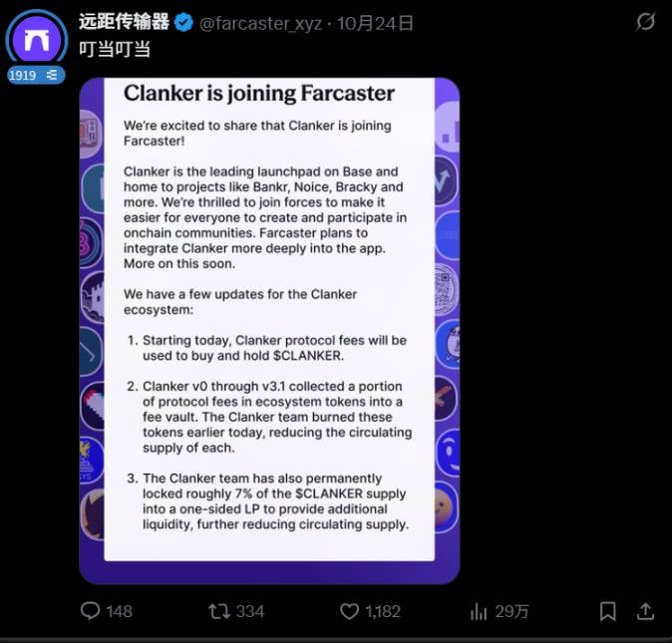The height and width of the screenshot is (643, 672).
Task: Open the Clanker is joining Farcaster image
Action: click(x=269, y=331)
